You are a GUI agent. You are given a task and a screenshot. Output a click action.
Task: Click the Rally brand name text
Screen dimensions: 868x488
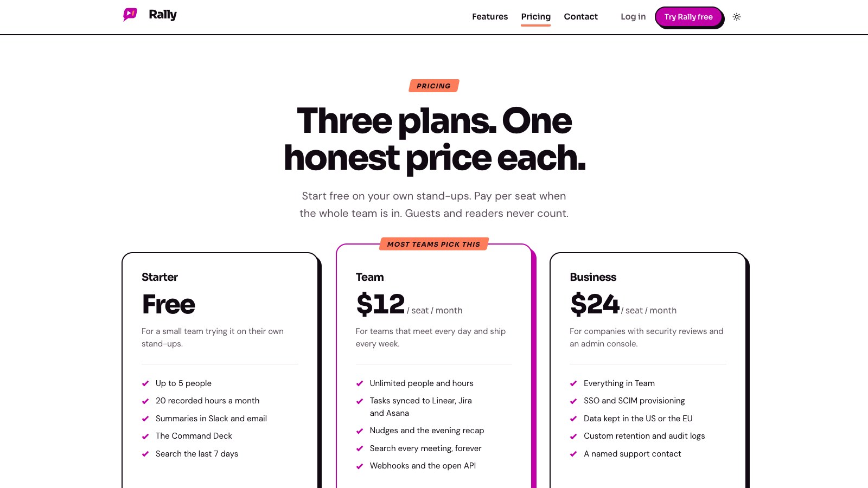pos(163,15)
